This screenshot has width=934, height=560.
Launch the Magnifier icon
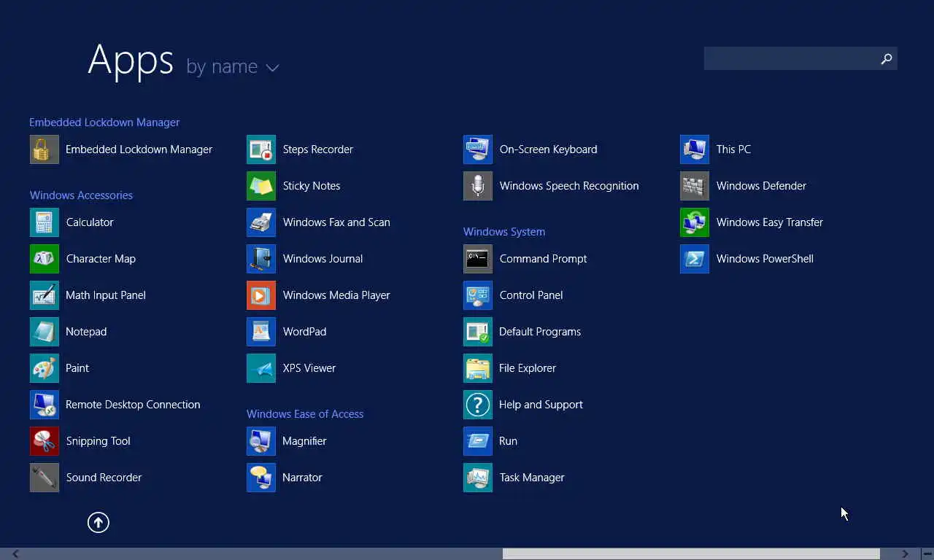point(261,441)
